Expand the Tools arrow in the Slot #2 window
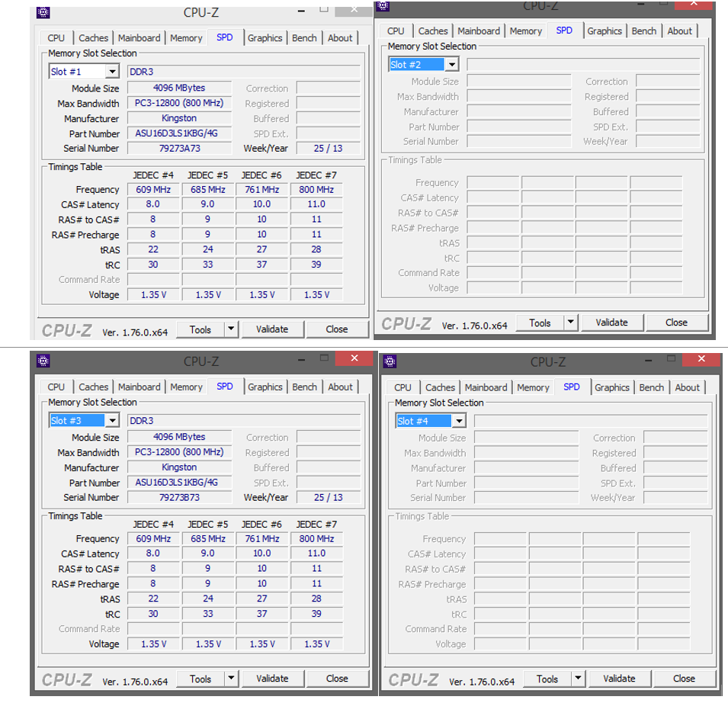Image resolution: width=728 pixels, height=703 pixels. (571, 323)
